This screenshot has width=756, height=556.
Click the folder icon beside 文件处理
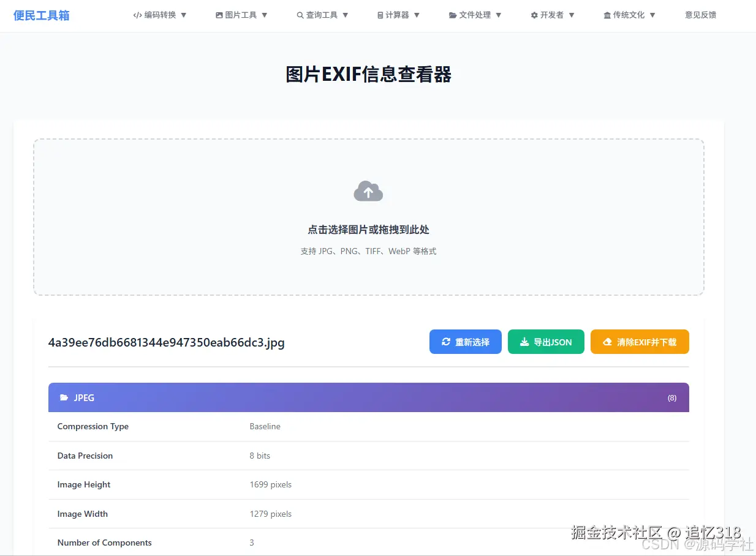(x=452, y=15)
